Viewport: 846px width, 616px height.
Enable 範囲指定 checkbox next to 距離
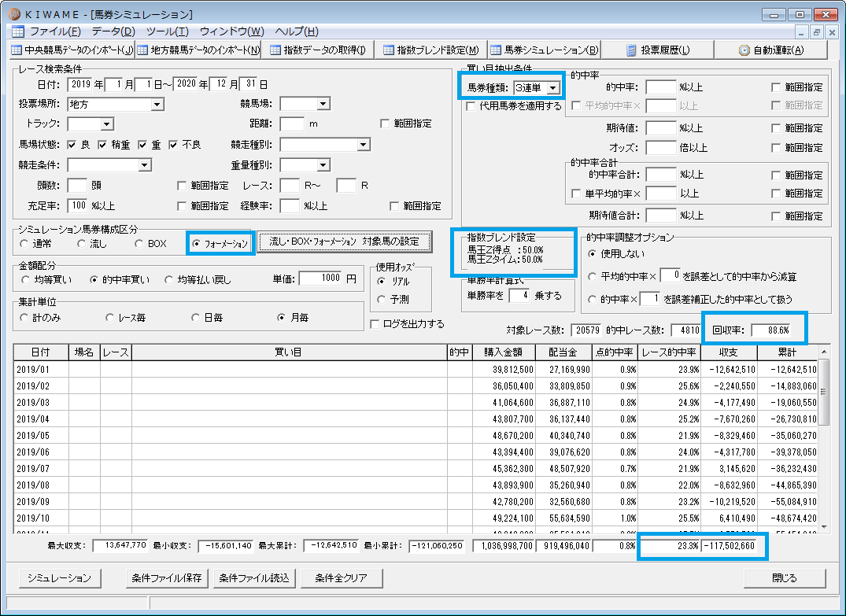(385, 124)
